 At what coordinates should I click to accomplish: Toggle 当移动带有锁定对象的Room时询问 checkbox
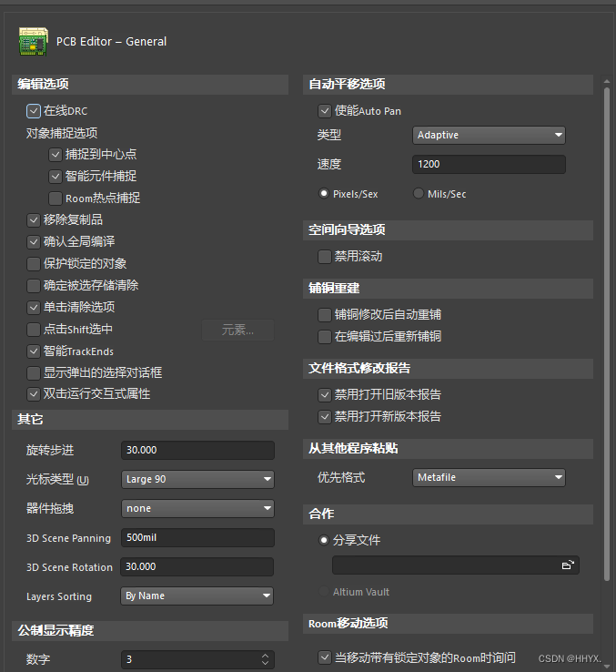click(325, 657)
